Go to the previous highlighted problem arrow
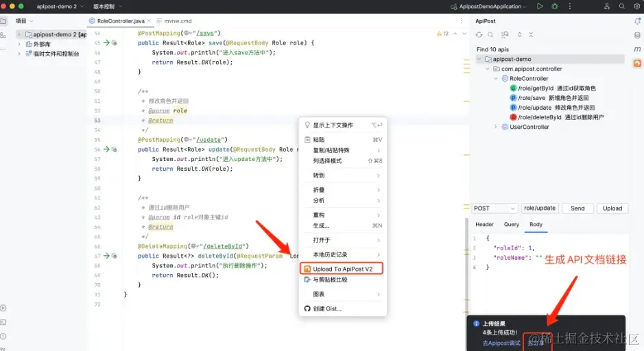 point(455,34)
